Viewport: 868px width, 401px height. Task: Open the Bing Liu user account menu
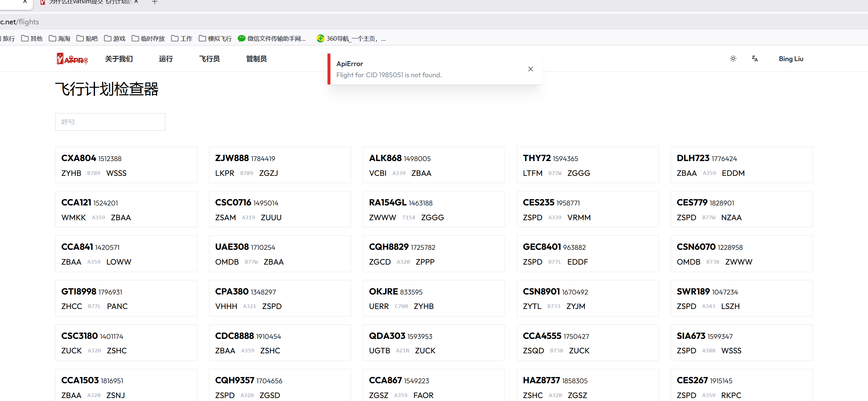click(790, 59)
